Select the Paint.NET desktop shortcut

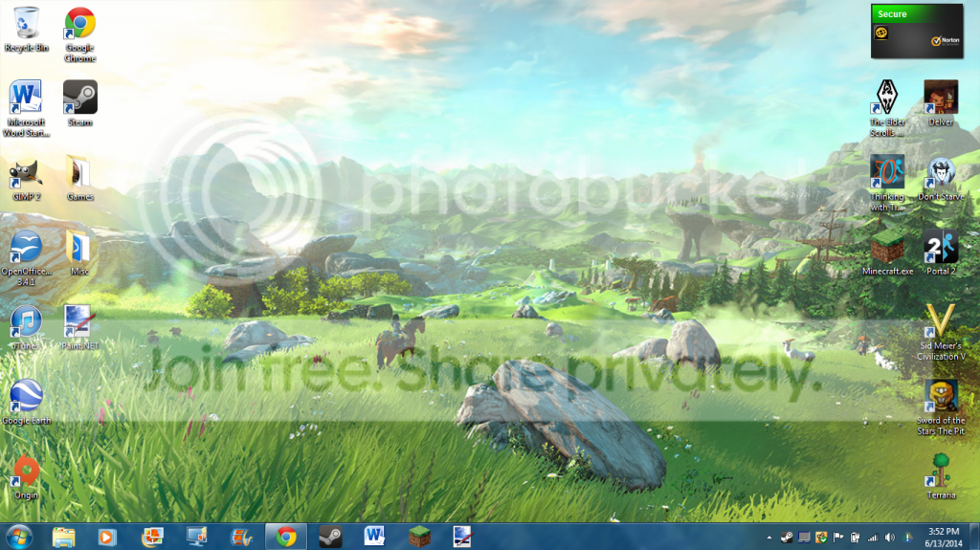[x=80, y=327]
